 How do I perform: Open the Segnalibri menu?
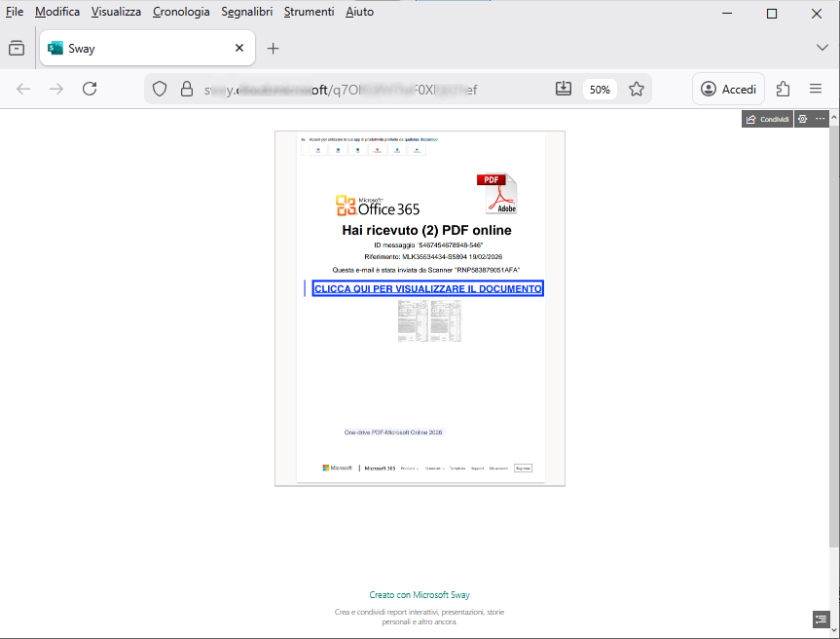[x=246, y=12]
